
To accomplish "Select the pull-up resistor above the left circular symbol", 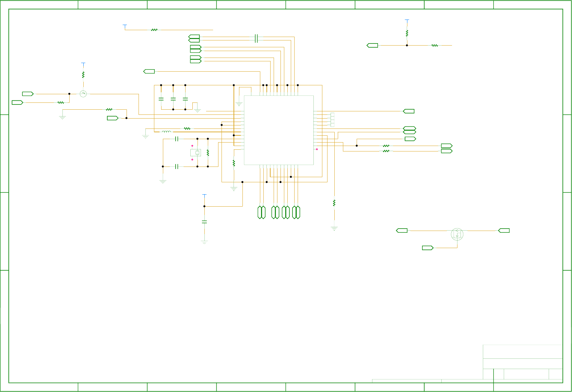I will pos(83,75).
